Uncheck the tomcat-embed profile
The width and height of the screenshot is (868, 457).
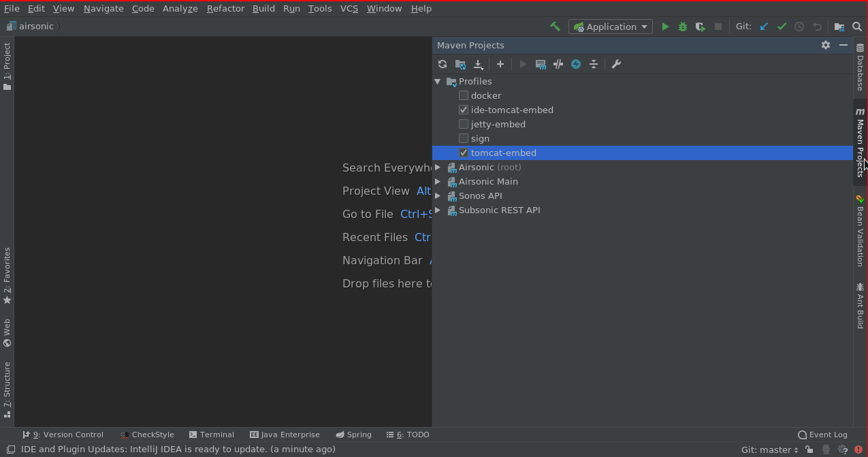tap(464, 153)
